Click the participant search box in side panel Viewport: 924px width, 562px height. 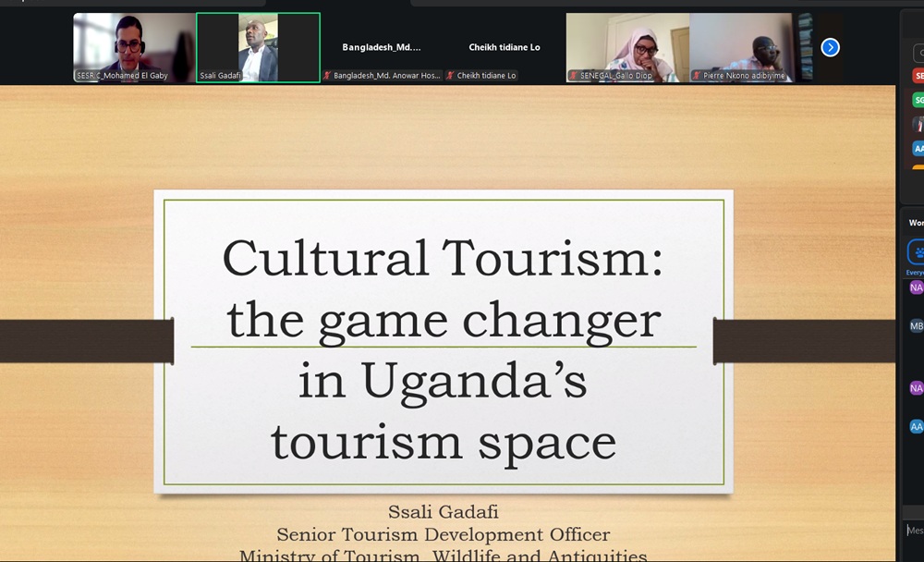pos(917,54)
